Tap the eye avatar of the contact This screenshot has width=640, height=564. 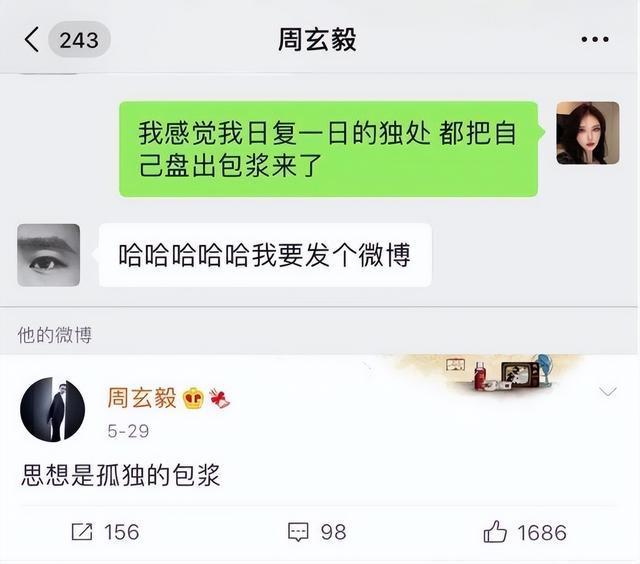click(x=49, y=255)
